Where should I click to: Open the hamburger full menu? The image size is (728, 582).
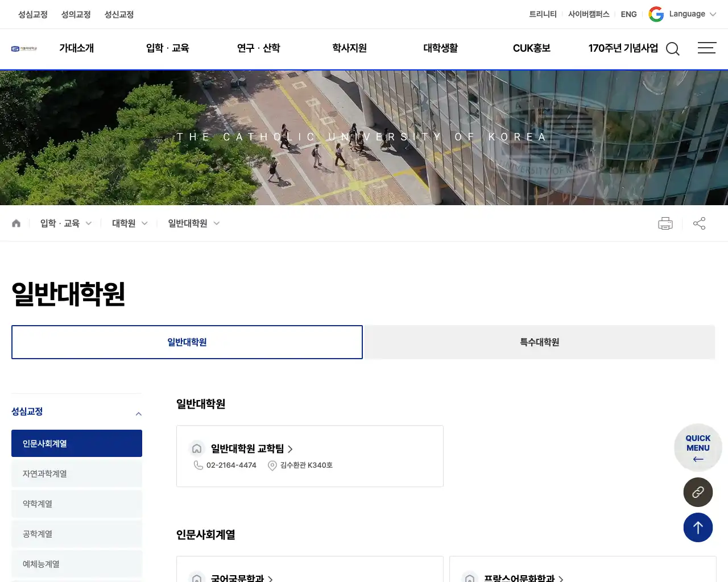[x=707, y=48]
